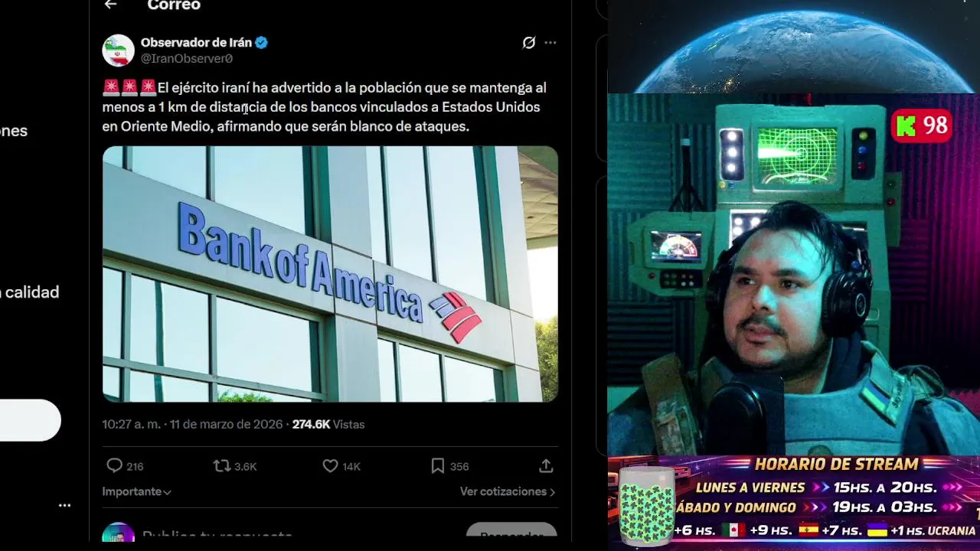Image resolution: width=980 pixels, height=551 pixels.
Task: Click the Observador de Irán display name
Action: click(x=196, y=43)
